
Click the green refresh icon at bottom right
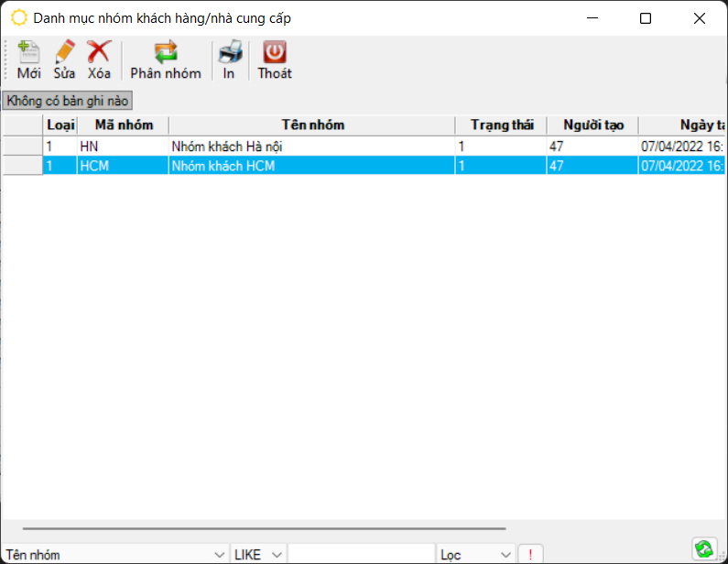[703, 548]
